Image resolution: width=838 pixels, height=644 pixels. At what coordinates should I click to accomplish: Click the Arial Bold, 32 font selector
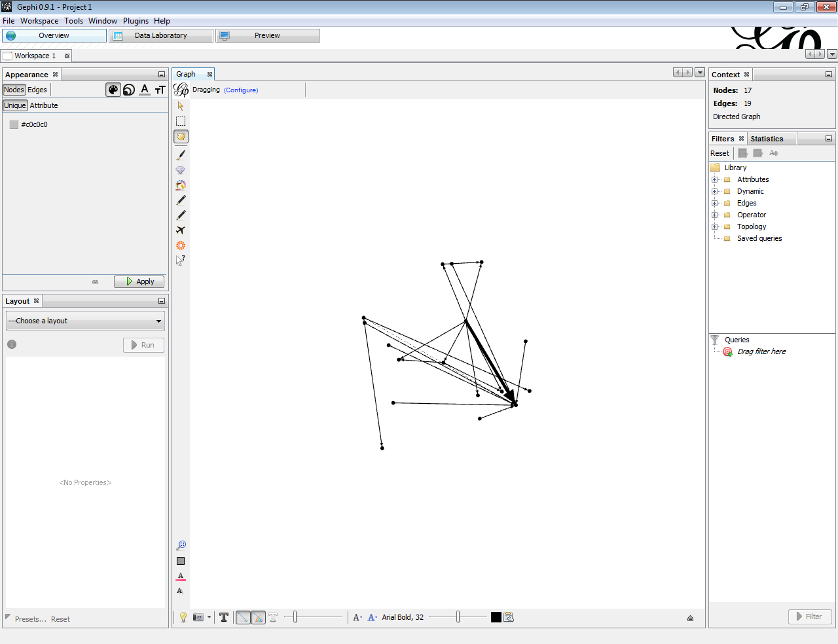coord(403,617)
